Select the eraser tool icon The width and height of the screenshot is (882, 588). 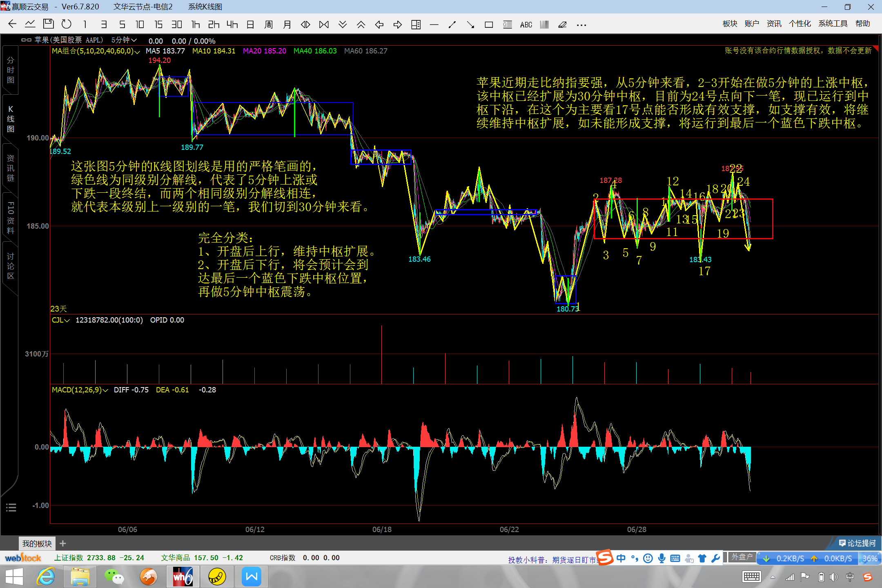coord(562,25)
